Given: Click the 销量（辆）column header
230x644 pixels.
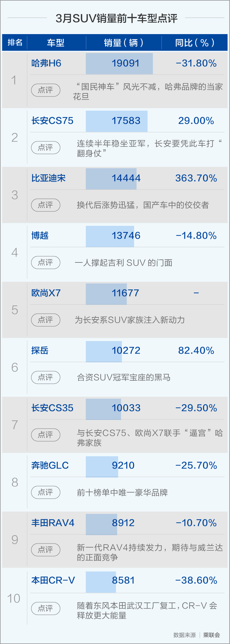Looking at the screenshot, I should 124,42.
